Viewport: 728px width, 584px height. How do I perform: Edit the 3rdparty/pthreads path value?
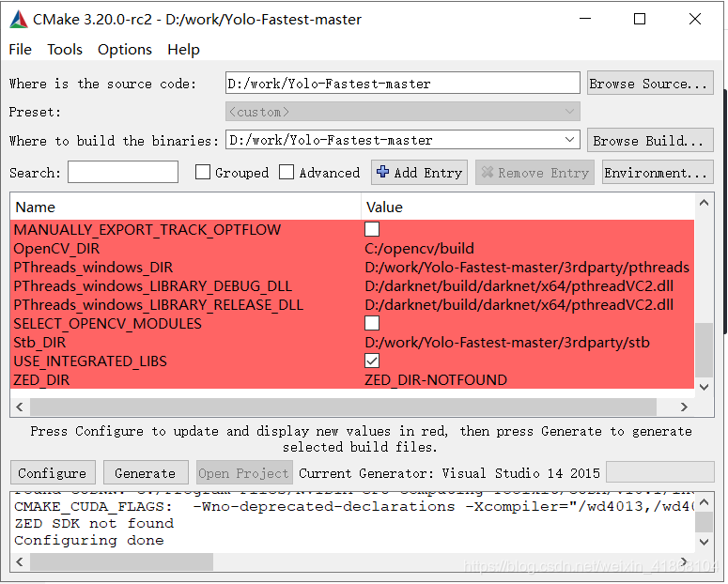point(527,268)
